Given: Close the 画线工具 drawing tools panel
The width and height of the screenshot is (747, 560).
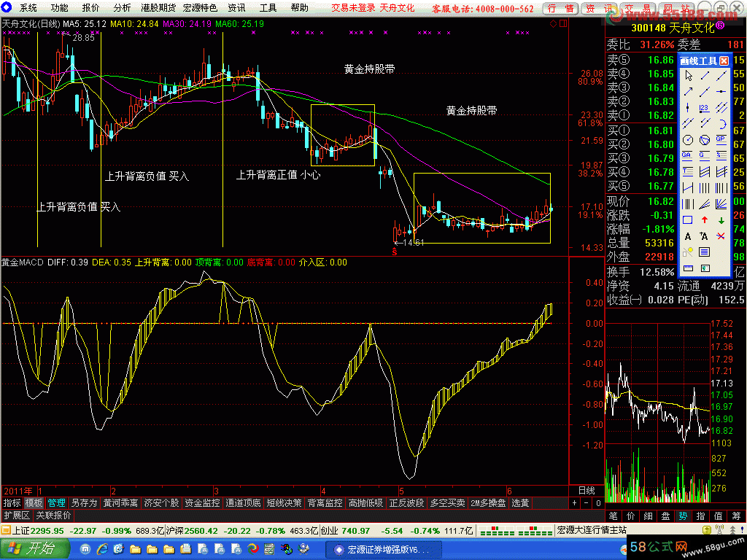Looking at the screenshot, I should coord(724,61).
